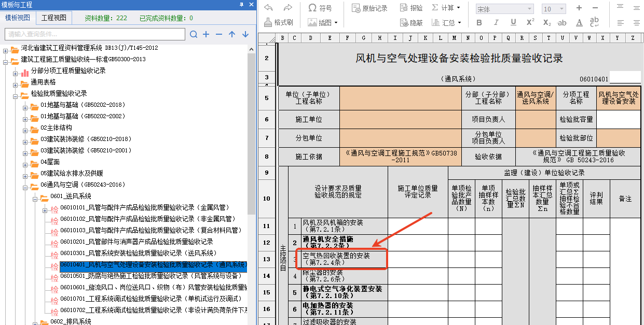Click the move down arrow icon
This screenshot has width=644, height=325.
tap(245, 34)
